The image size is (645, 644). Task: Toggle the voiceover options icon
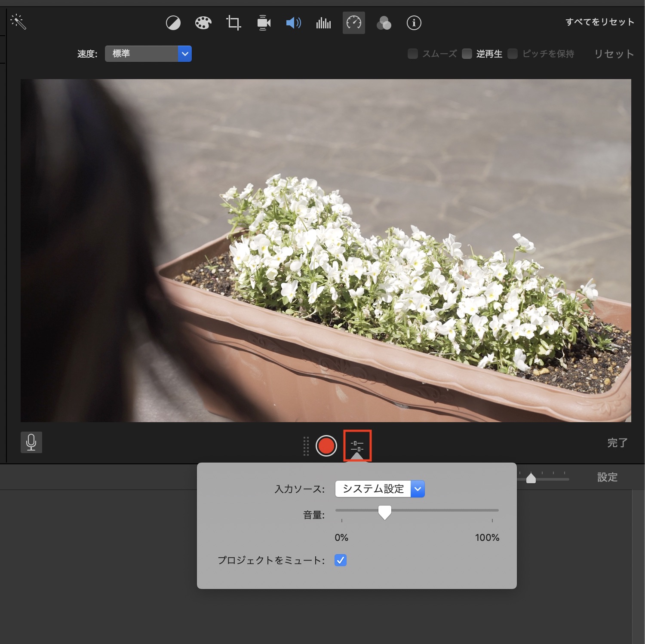(x=357, y=446)
